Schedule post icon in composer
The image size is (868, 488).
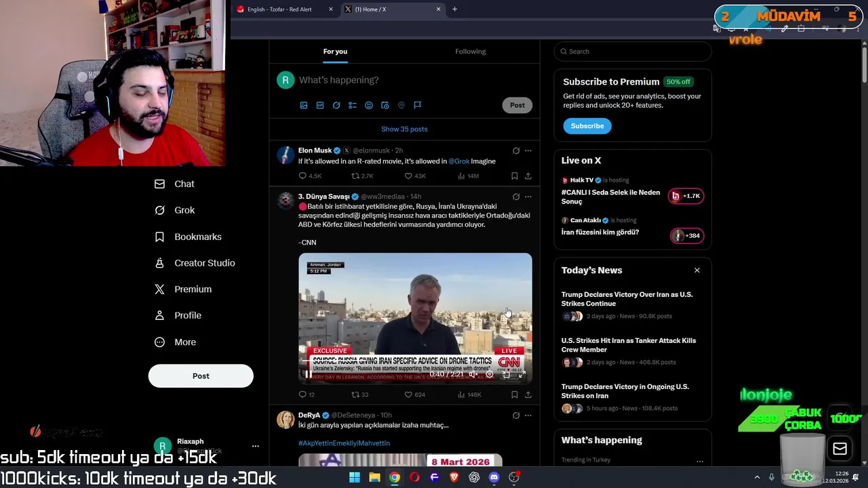click(385, 105)
